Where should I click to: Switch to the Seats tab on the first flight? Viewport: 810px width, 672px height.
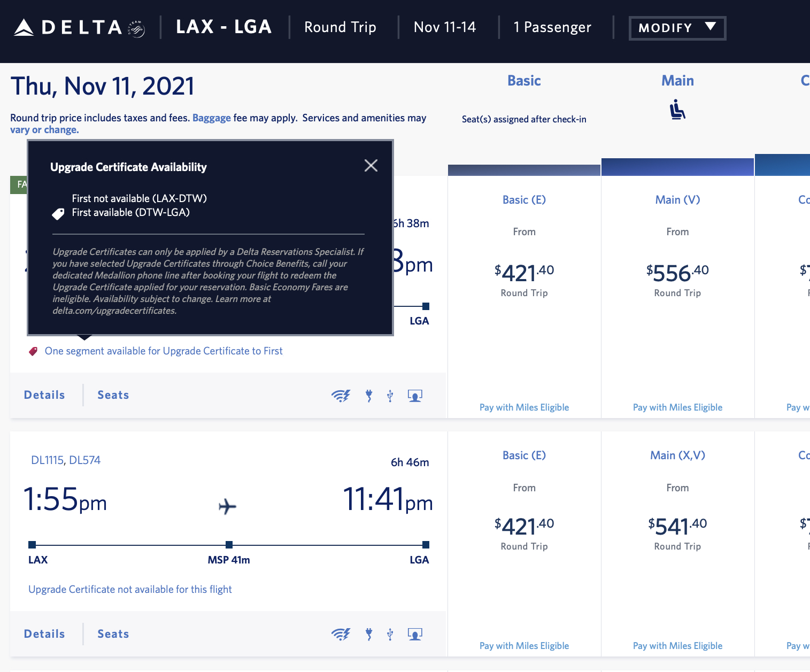pos(113,395)
